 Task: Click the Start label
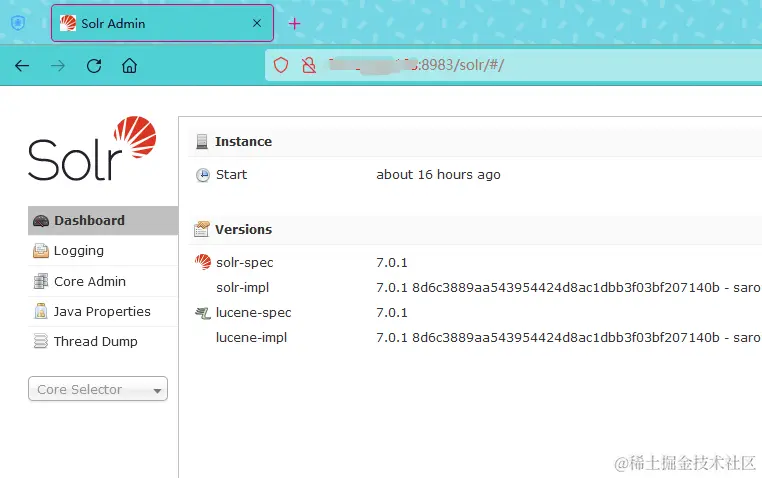tap(231, 174)
